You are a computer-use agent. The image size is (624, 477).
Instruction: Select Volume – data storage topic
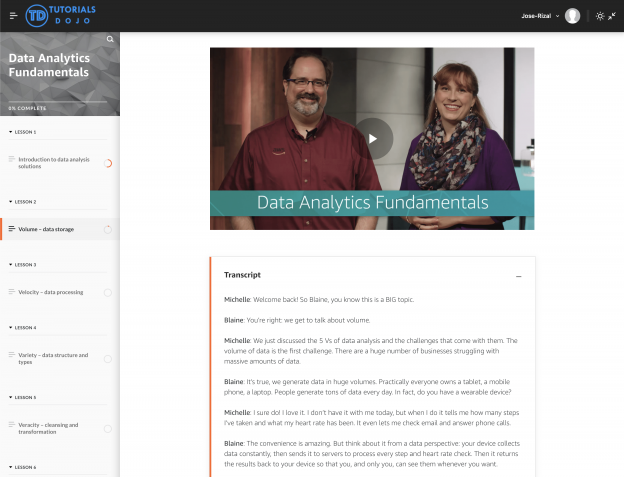tap(46, 229)
